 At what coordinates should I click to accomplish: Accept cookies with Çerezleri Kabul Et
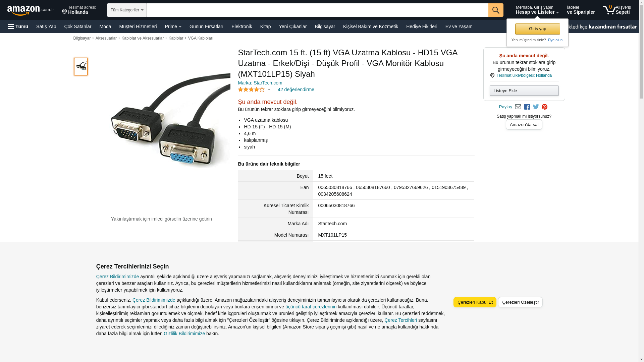[475, 302]
